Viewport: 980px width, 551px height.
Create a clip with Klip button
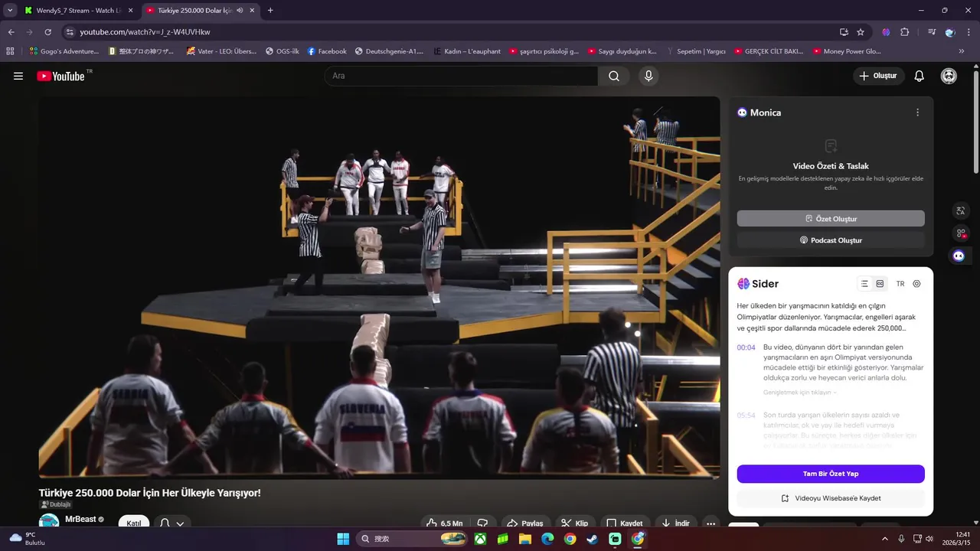tap(575, 523)
